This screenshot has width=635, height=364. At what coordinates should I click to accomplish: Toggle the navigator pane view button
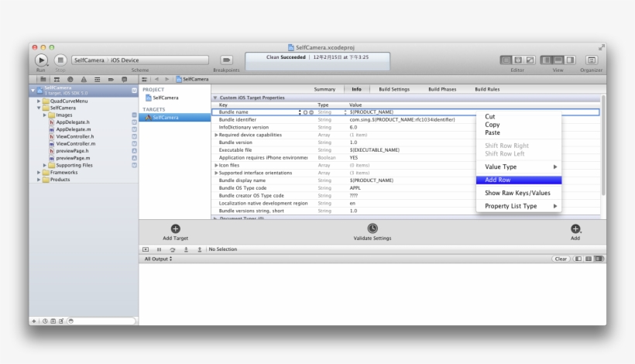click(546, 60)
